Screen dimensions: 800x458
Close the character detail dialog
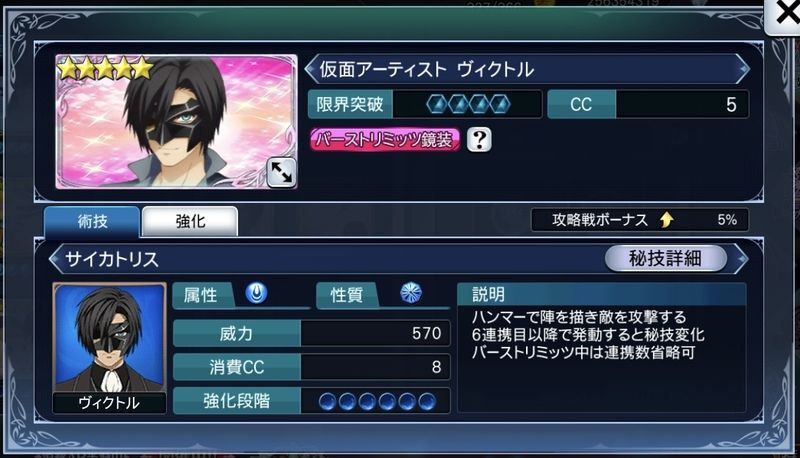[x=783, y=15]
